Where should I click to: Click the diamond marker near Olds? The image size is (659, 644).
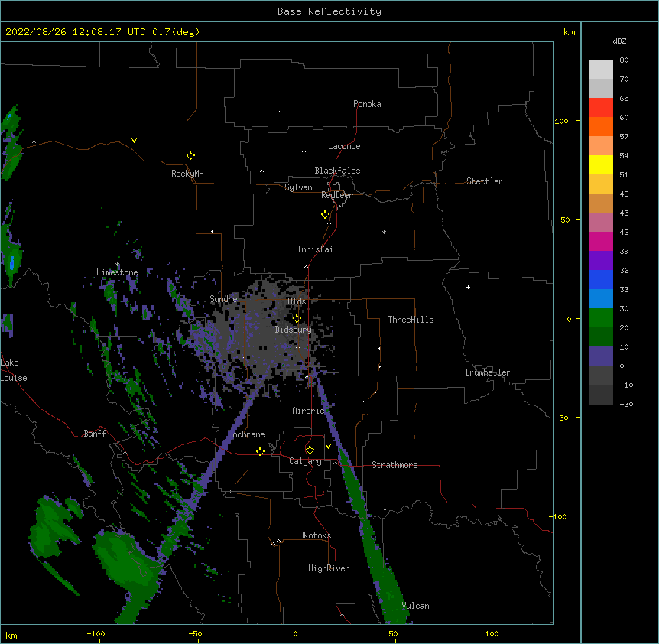(297, 319)
